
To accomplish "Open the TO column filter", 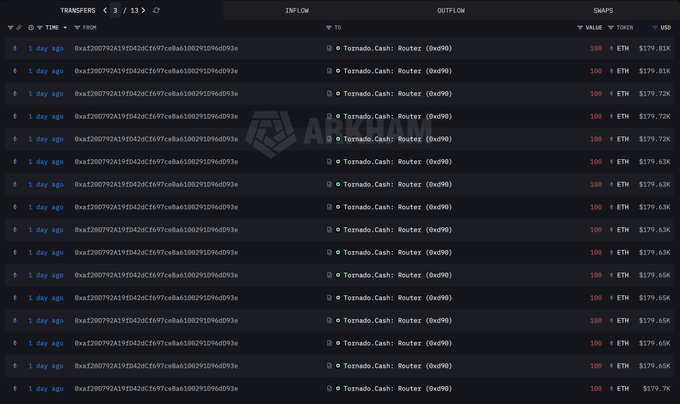I will [328, 28].
